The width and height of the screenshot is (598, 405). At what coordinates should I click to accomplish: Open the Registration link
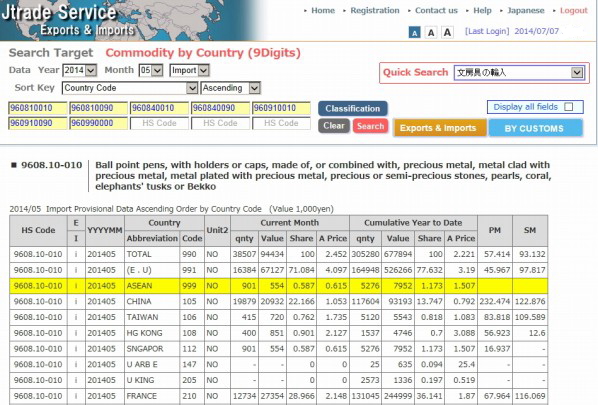375,11
